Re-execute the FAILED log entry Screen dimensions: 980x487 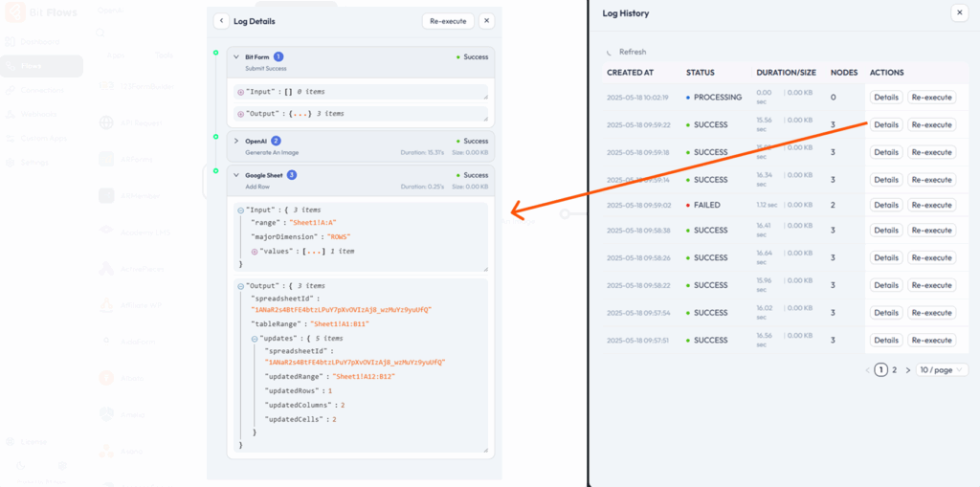pyautogui.click(x=932, y=205)
